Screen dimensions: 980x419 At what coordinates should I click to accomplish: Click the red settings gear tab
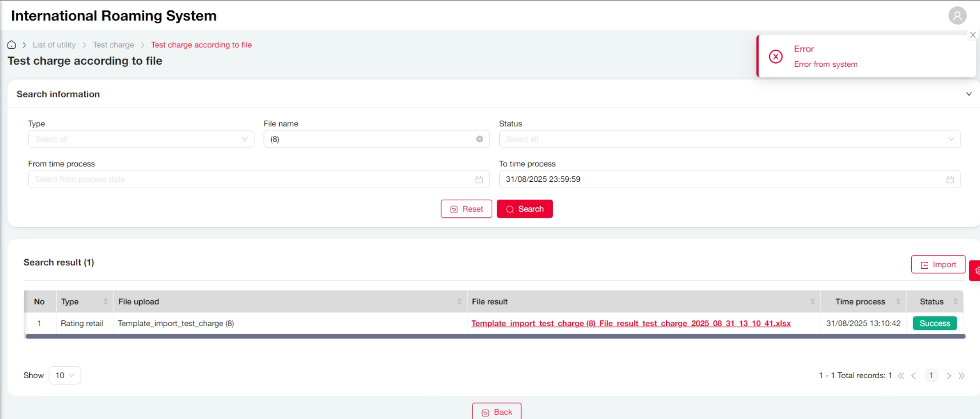coord(975,271)
